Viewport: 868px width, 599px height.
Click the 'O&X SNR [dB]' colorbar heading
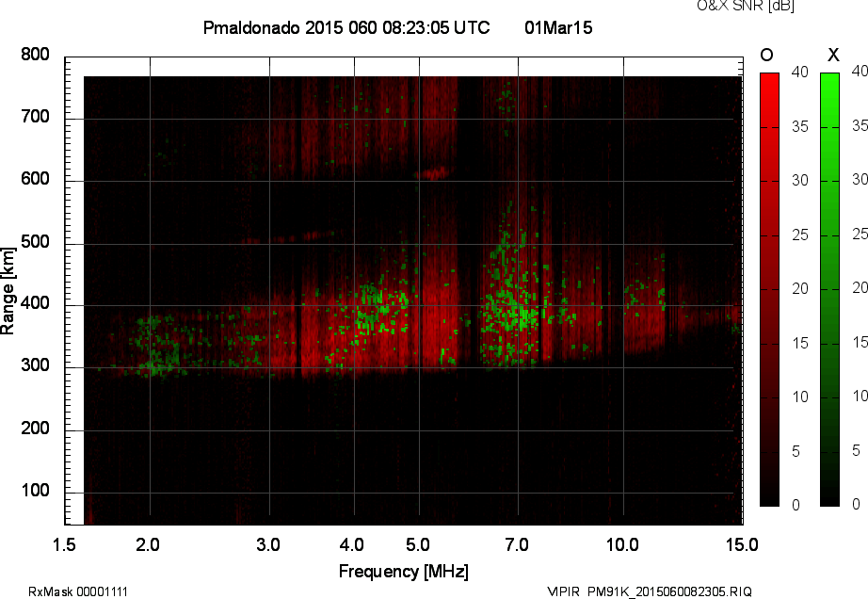(x=745, y=6)
